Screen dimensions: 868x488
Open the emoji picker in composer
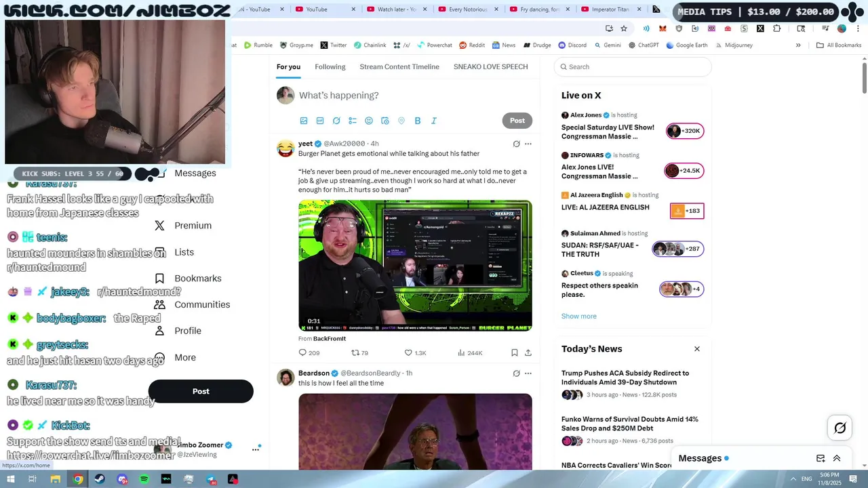pos(369,121)
